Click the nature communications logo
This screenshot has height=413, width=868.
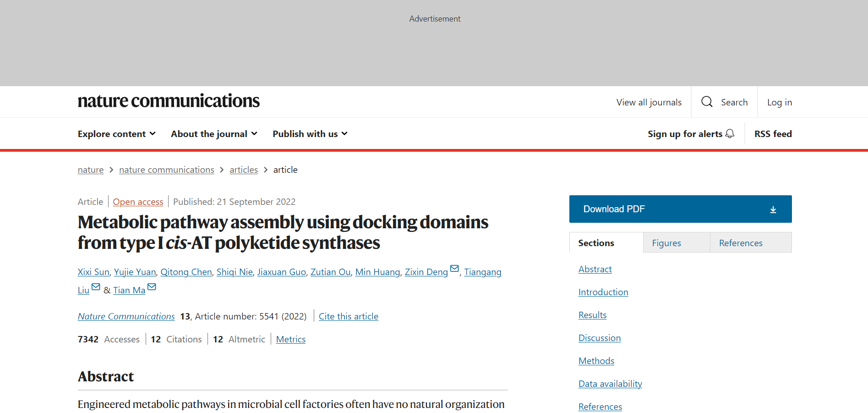(x=169, y=101)
